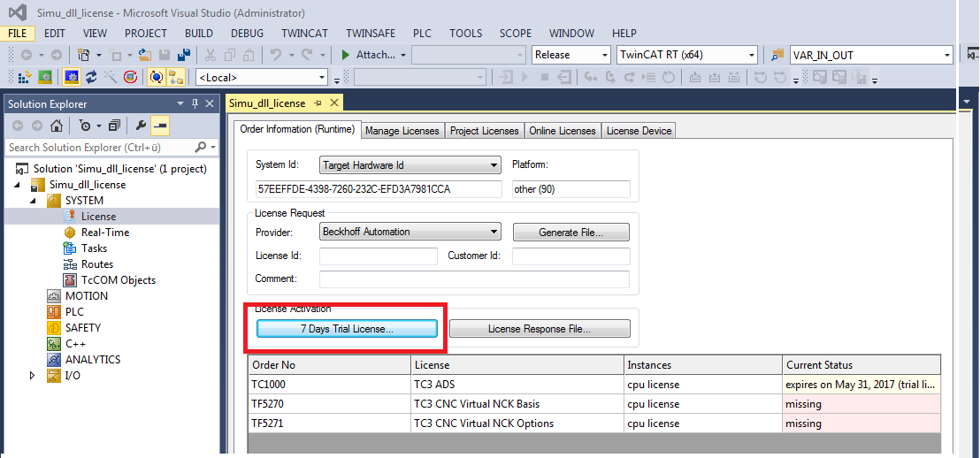Click the Customer Id input field
The width and height of the screenshot is (980, 458).
pos(571,256)
